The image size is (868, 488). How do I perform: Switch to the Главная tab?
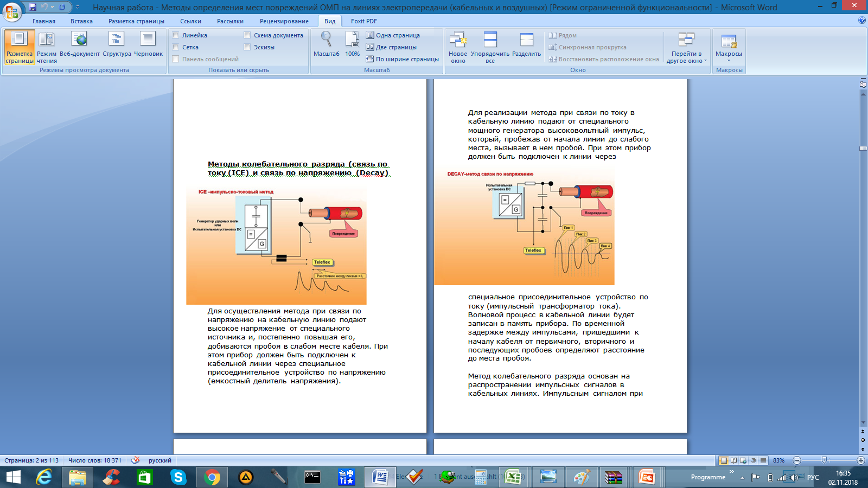click(x=44, y=21)
